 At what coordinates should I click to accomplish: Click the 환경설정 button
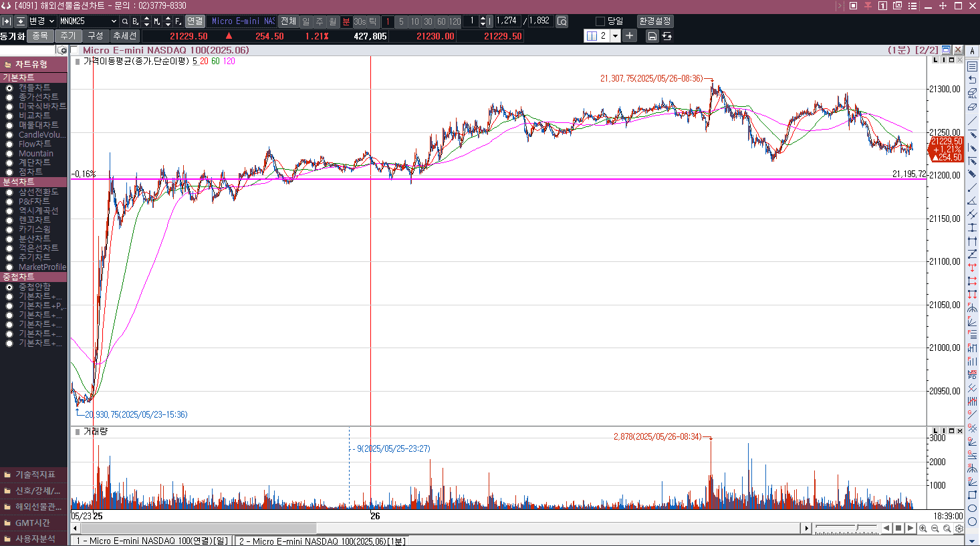pyautogui.click(x=654, y=21)
